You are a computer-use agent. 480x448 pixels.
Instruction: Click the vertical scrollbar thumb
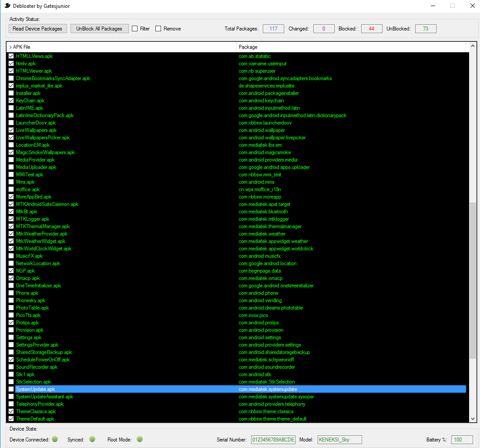[473, 280]
